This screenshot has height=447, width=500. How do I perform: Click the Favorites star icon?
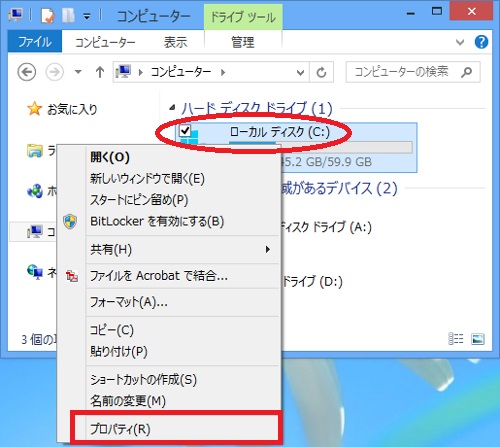pos(35,109)
